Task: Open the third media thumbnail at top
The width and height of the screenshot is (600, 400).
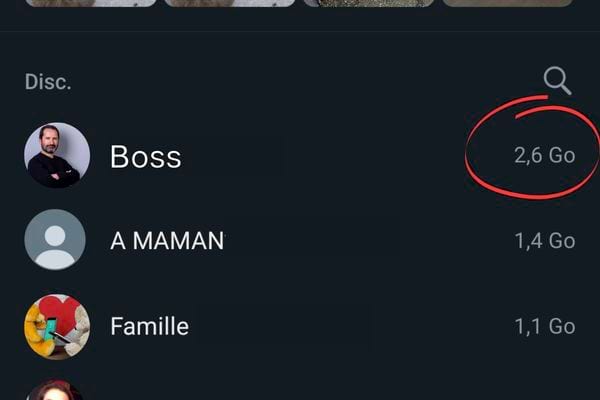Action: click(368, 3)
